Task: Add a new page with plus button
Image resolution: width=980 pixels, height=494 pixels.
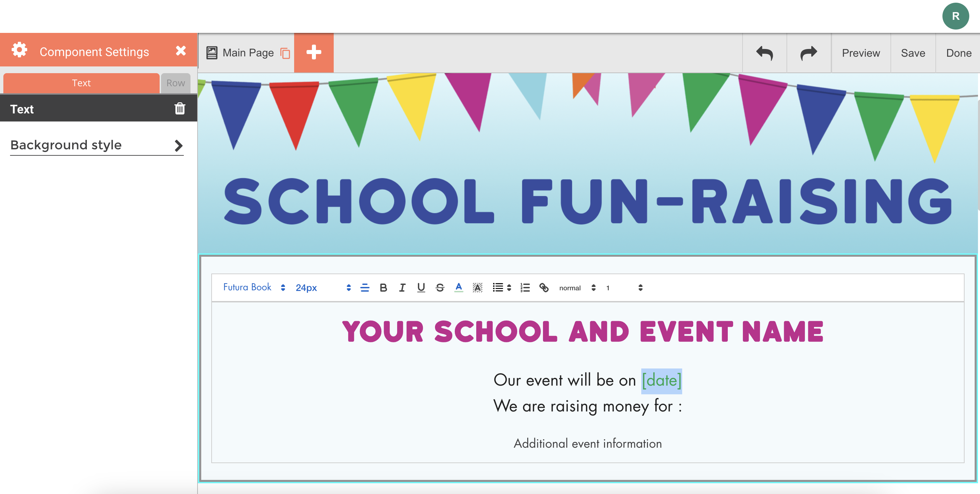Action: pos(314,52)
